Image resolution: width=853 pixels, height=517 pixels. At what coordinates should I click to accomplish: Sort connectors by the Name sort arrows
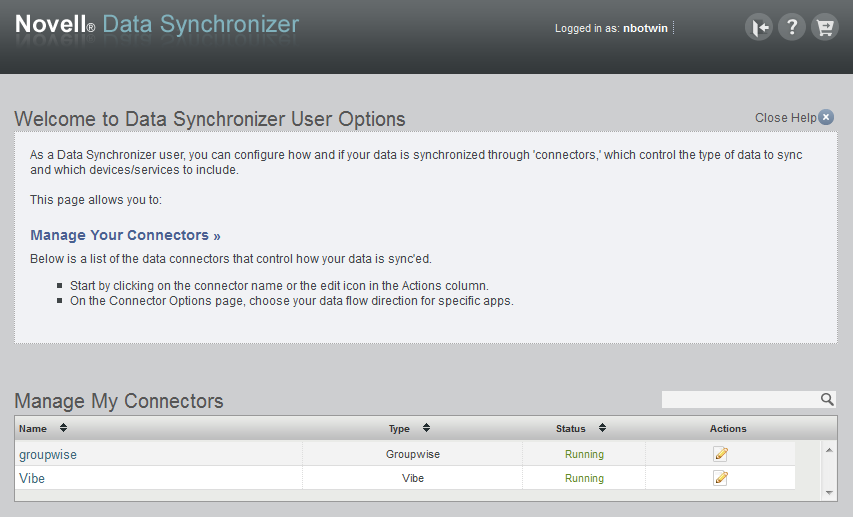tap(64, 428)
